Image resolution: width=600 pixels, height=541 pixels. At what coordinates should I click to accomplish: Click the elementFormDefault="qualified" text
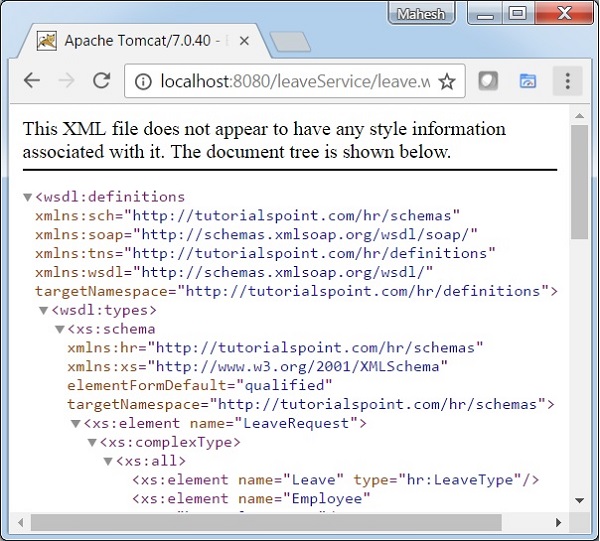click(200, 385)
